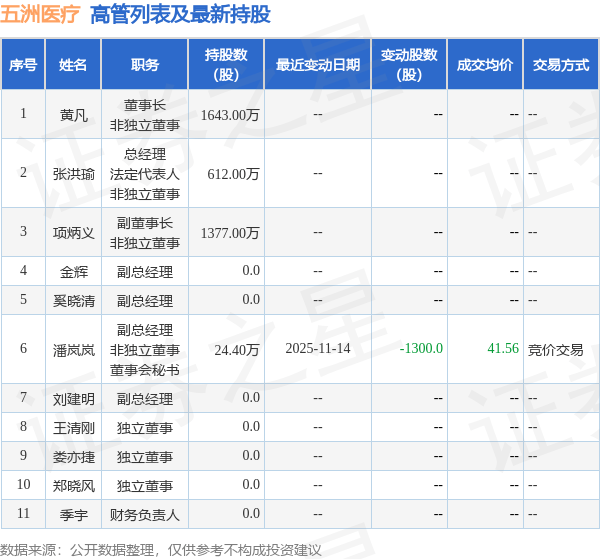Click the name 金辉

click(73, 272)
